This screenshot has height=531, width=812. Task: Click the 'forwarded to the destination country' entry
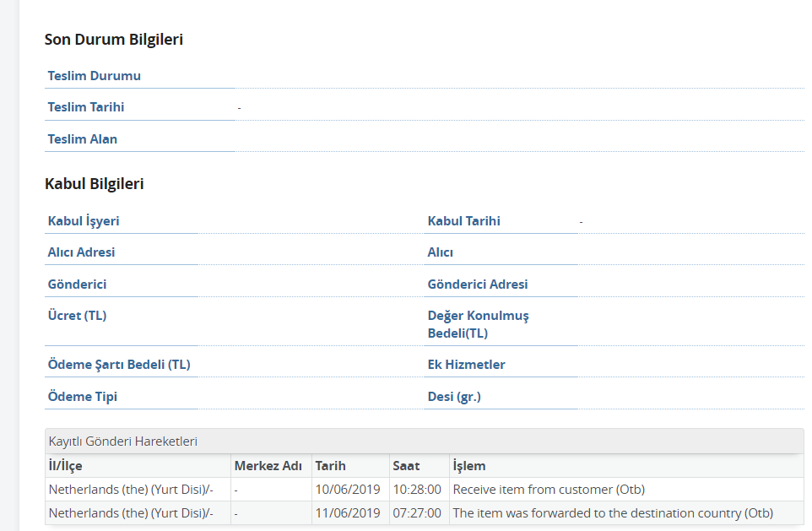point(613,513)
